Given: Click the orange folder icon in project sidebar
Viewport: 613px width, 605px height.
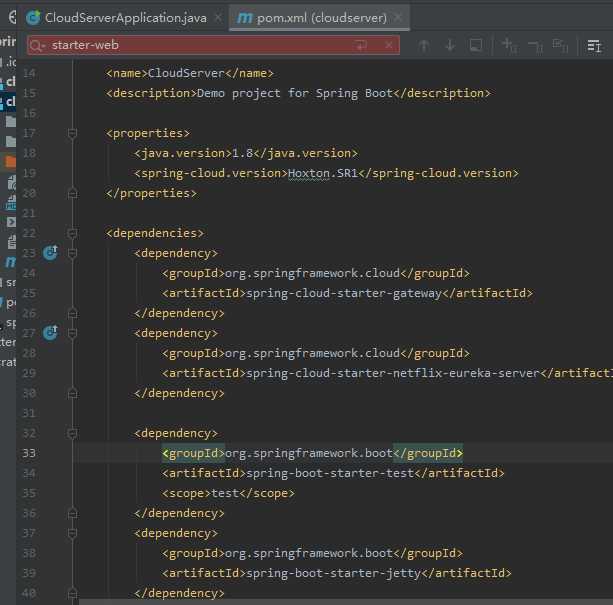Looking at the screenshot, I should point(11,161).
